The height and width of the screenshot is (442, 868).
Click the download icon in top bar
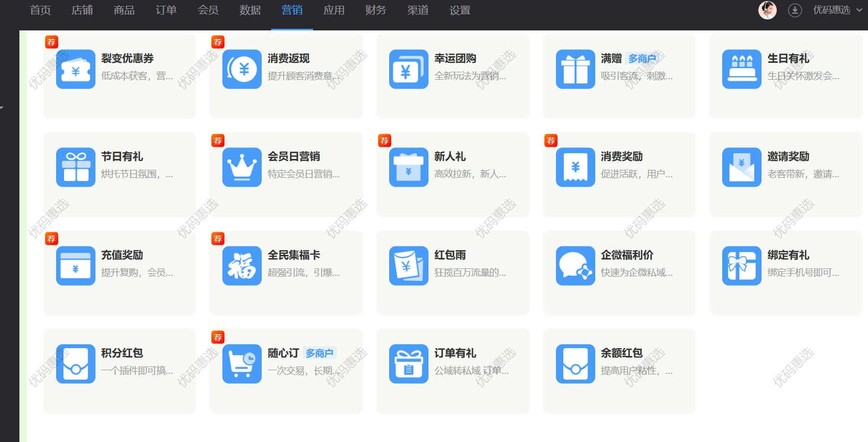pos(795,10)
